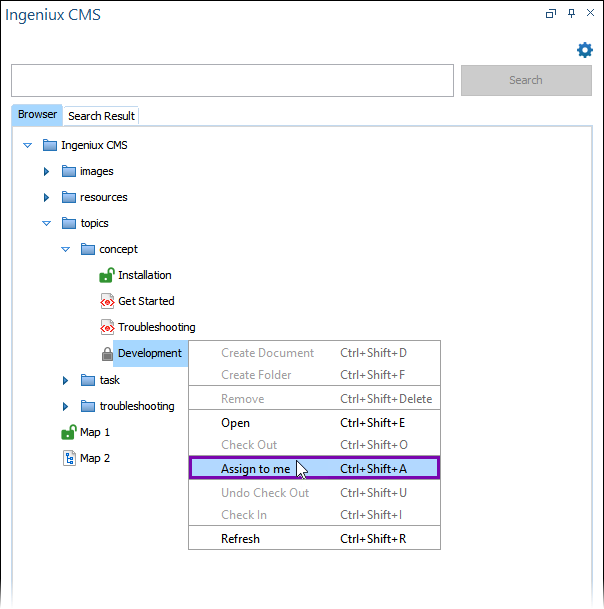The width and height of the screenshot is (604, 609).
Task: Select the Map 1 item
Action: [x=95, y=432]
